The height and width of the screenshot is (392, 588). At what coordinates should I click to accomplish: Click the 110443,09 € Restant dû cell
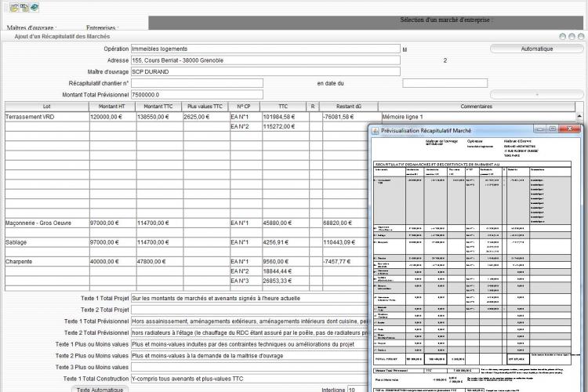(345, 242)
